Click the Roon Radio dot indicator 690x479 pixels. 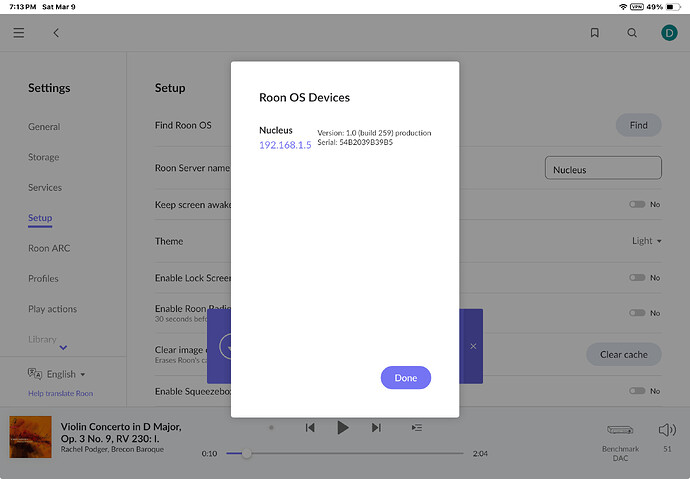[271, 428]
